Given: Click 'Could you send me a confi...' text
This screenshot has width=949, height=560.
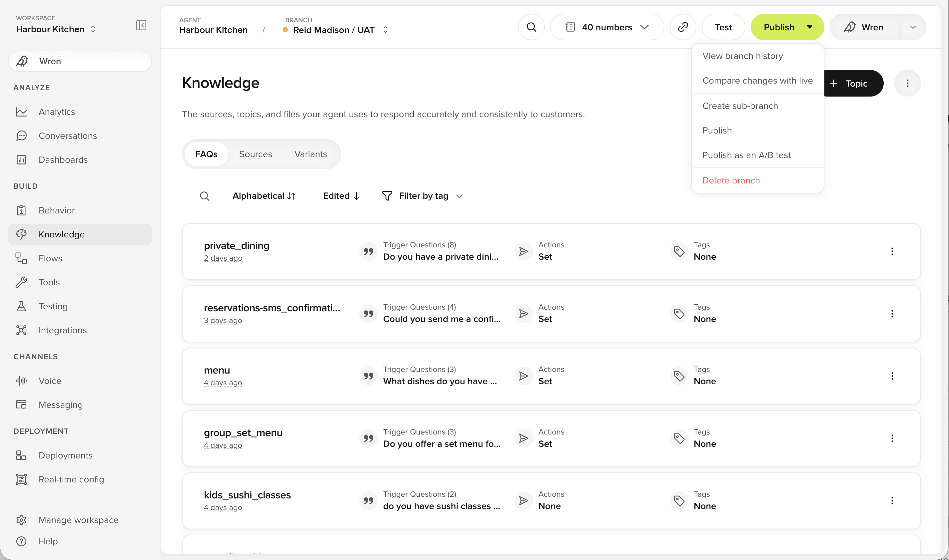Looking at the screenshot, I should [442, 319].
